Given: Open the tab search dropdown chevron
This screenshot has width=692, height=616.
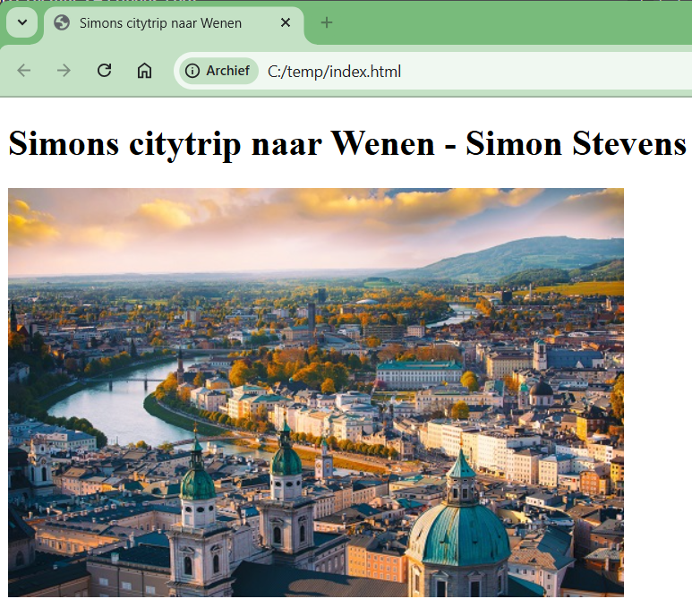Looking at the screenshot, I should click(22, 22).
